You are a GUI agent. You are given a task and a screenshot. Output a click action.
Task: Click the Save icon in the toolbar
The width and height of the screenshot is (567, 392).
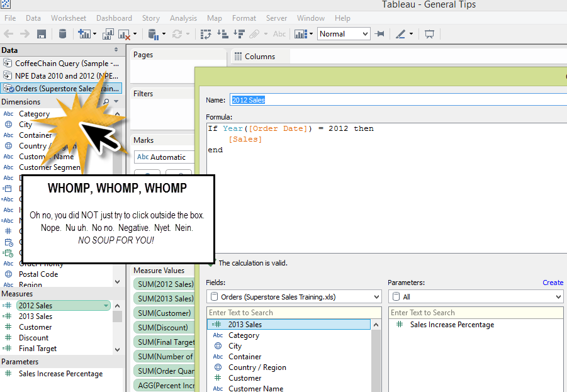click(42, 34)
